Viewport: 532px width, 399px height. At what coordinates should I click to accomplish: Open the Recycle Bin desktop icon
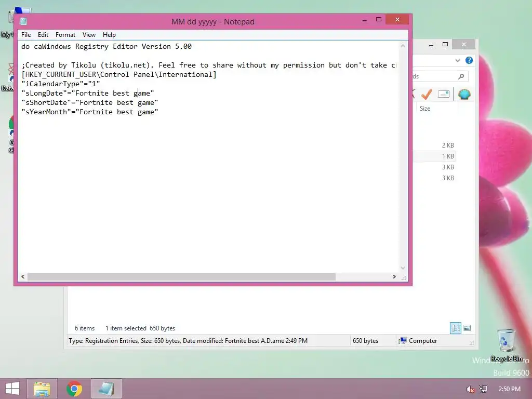tap(506, 344)
